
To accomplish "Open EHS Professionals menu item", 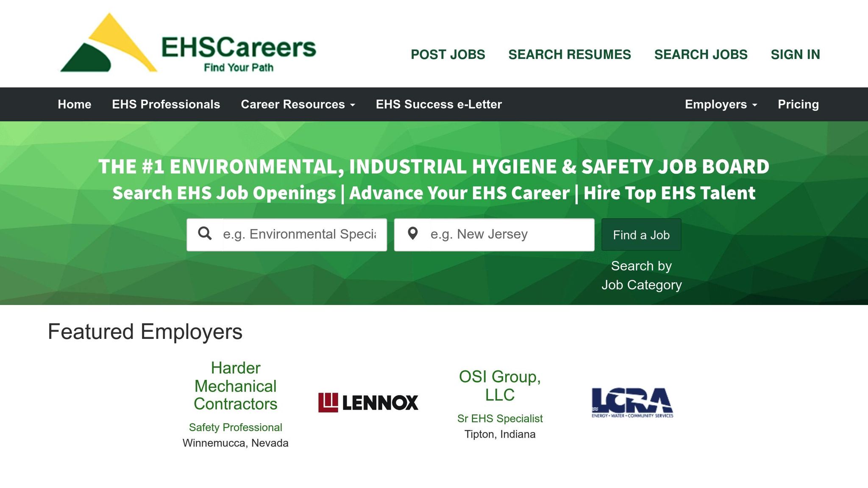I will point(166,105).
